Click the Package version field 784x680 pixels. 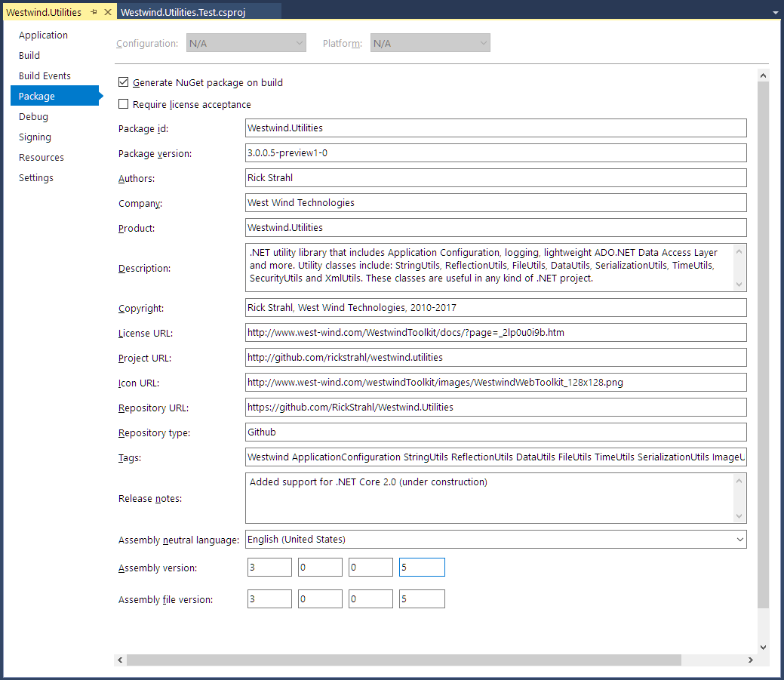(x=496, y=153)
